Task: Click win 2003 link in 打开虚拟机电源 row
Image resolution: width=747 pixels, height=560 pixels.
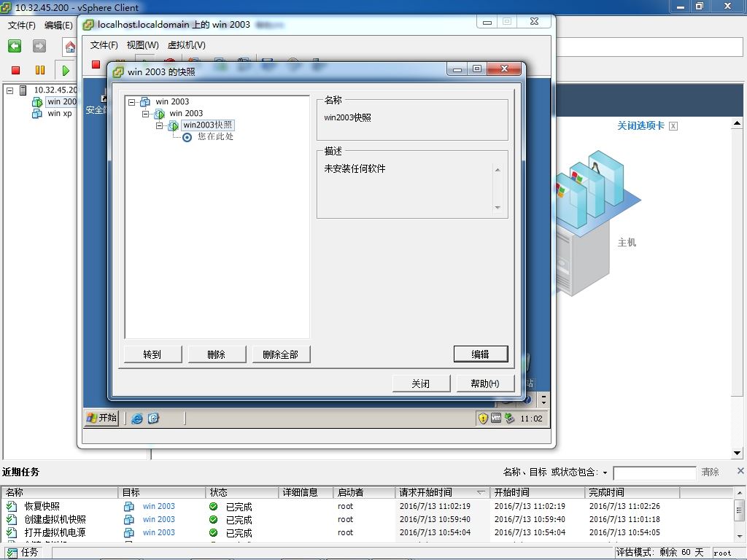Action: point(158,532)
